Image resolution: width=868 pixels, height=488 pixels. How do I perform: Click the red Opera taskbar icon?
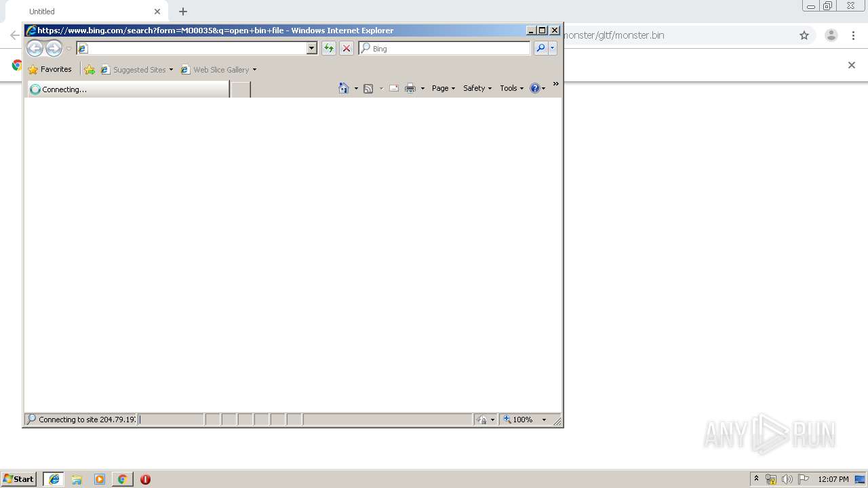pyautogui.click(x=145, y=479)
